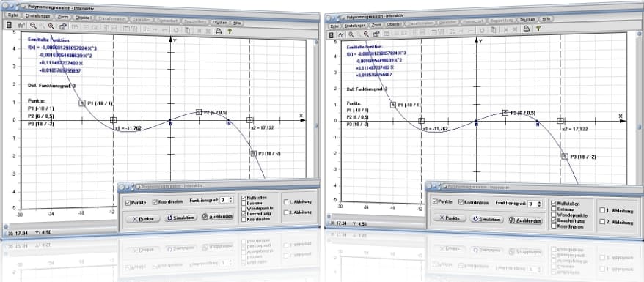Click Punkte button in left control panel

click(x=143, y=219)
